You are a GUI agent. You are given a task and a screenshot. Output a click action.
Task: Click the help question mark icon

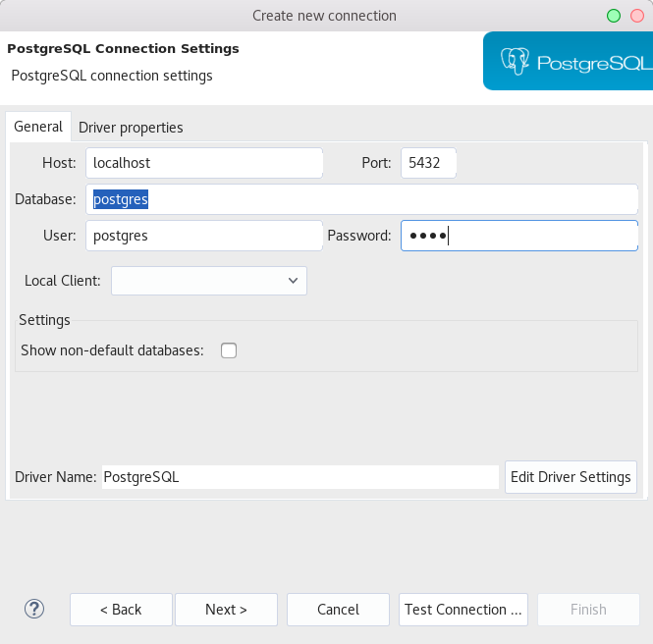tap(34, 609)
